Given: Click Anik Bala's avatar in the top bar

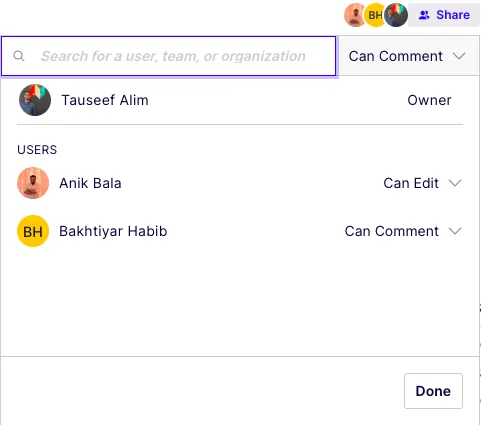Looking at the screenshot, I should [354, 15].
